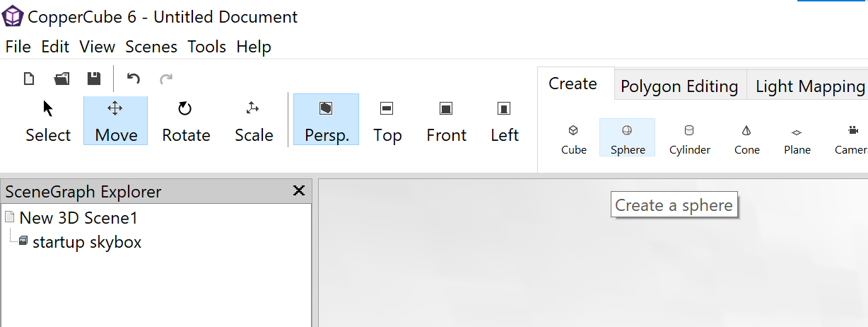The height and width of the screenshot is (327, 868).
Task: Open the Help menu
Action: pos(254,47)
